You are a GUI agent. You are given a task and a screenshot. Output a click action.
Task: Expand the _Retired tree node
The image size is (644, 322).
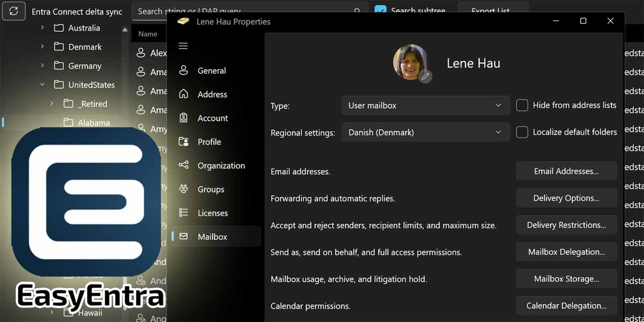coord(52,104)
